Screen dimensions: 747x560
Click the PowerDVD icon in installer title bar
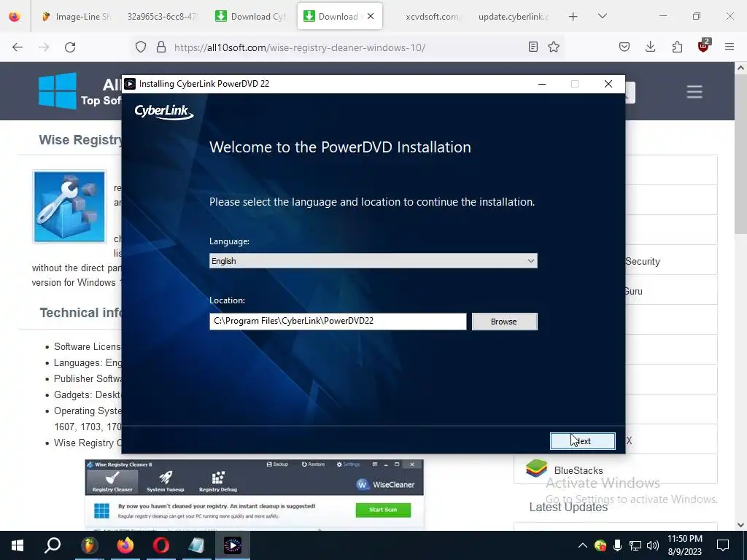pos(130,84)
